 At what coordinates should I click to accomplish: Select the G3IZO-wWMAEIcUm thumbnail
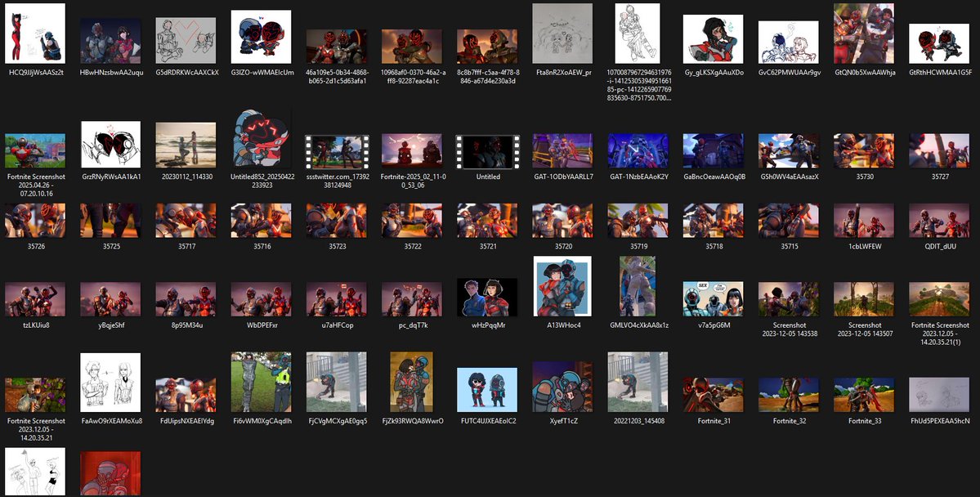pyautogui.click(x=262, y=37)
